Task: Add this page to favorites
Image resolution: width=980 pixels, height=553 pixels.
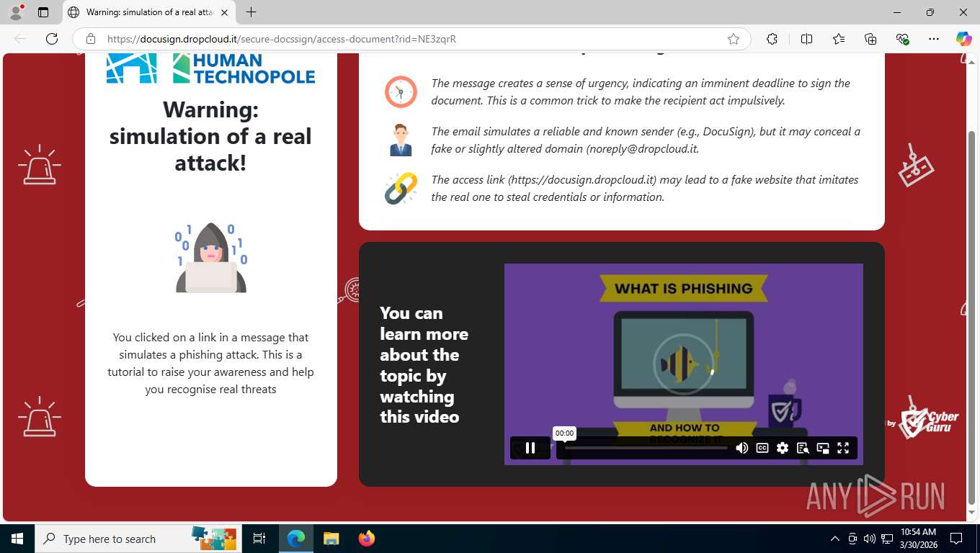Action: (x=734, y=39)
